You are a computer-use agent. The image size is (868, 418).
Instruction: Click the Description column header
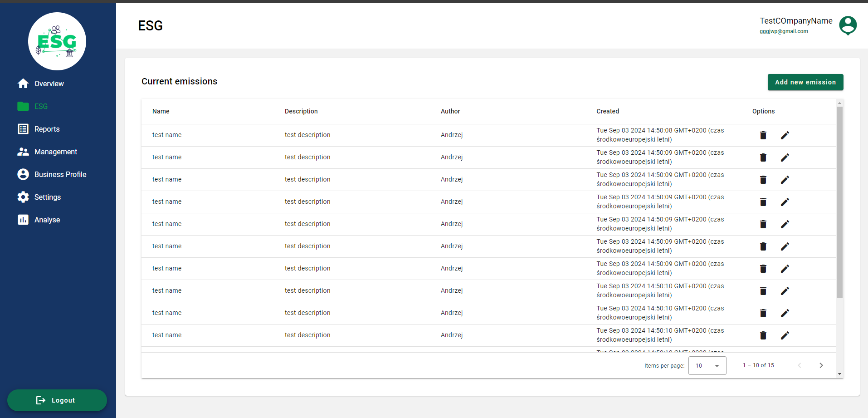(x=301, y=111)
